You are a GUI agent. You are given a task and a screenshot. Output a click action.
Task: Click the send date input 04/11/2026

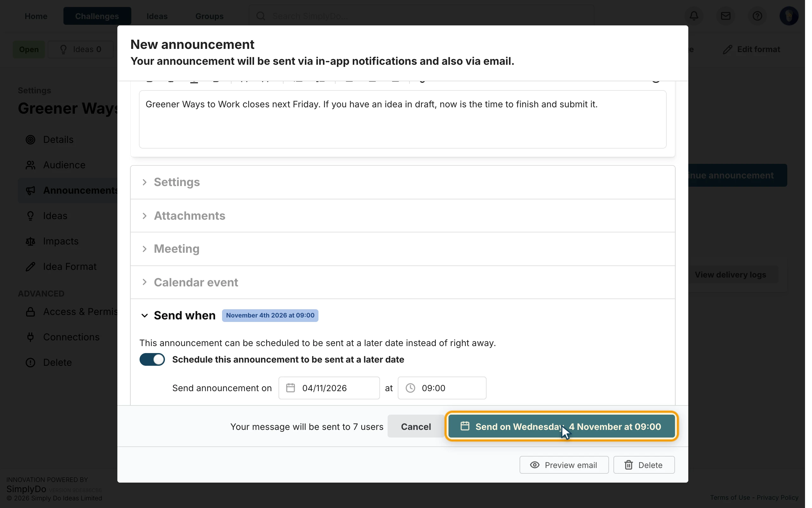point(329,388)
